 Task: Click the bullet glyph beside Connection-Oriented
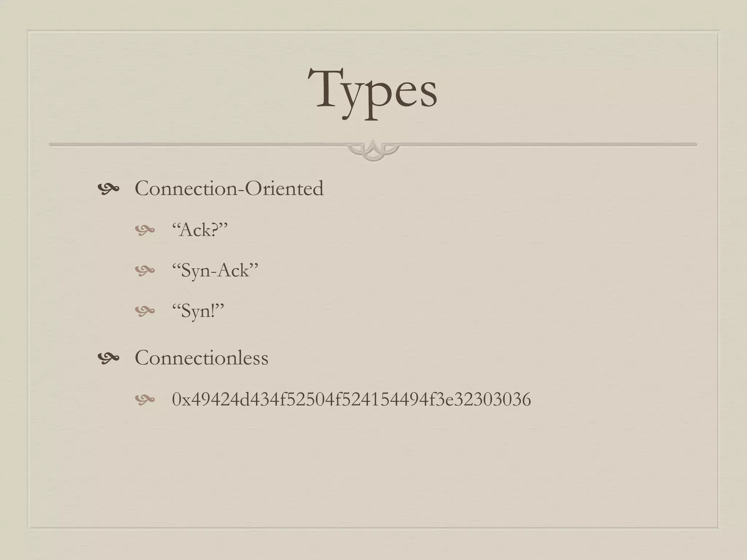[x=108, y=189]
